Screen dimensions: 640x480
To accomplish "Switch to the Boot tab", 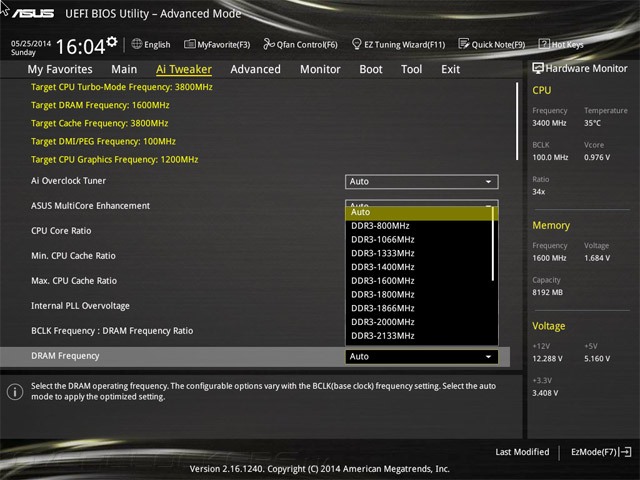I will (x=371, y=69).
